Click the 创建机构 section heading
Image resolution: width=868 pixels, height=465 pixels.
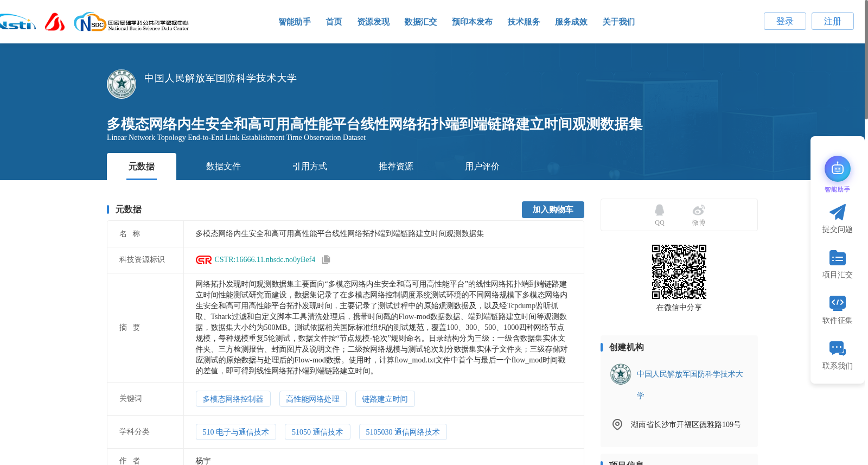(x=627, y=347)
